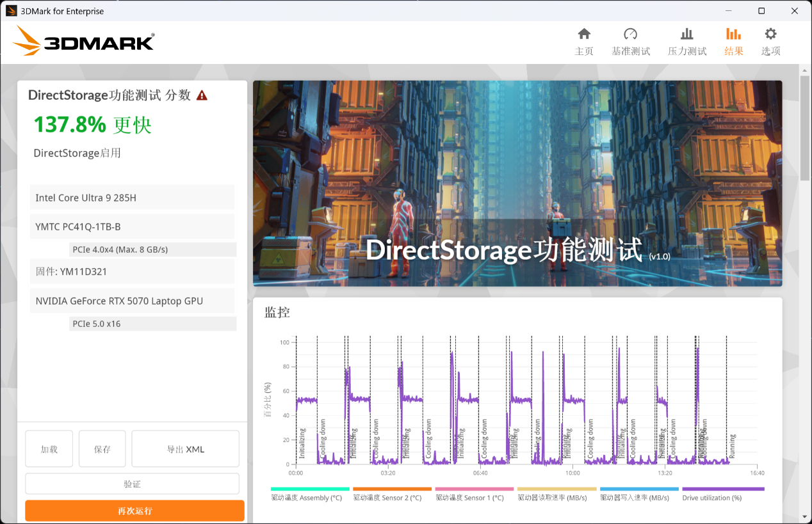Click the warning triangle beside score title
The height and width of the screenshot is (524, 812).
point(202,95)
